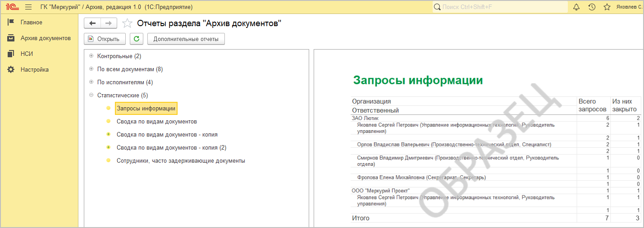Select report Сводка по видам документов
644x228 pixels.
[x=157, y=121]
